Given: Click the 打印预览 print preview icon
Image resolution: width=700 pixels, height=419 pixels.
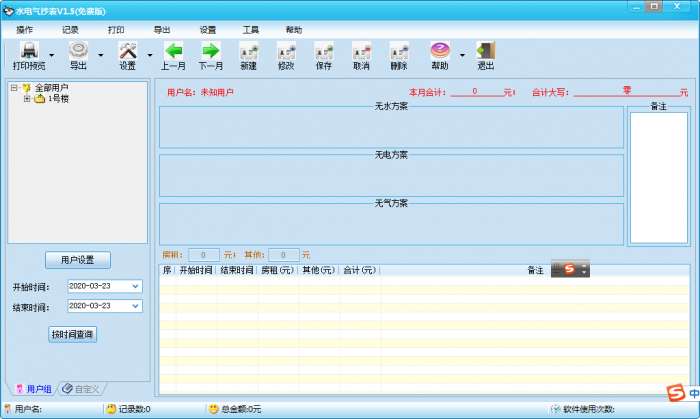Looking at the screenshot, I should 29,54.
